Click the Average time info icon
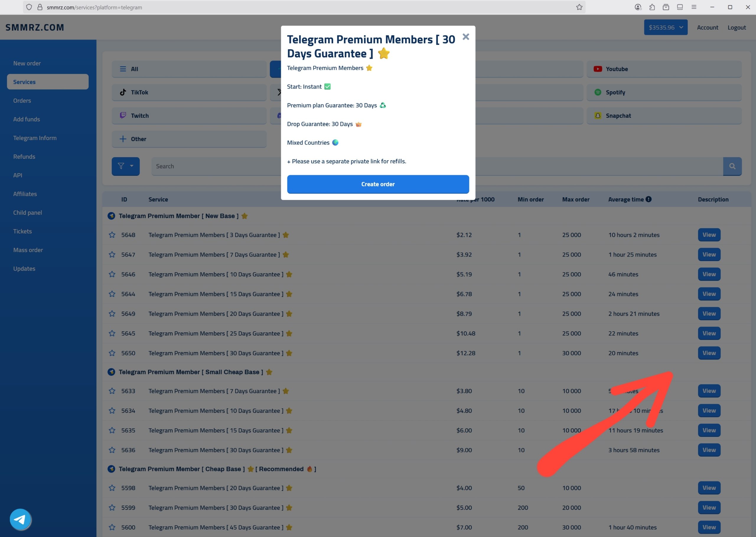This screenshot has height=537, width=756. click(649, 199)
